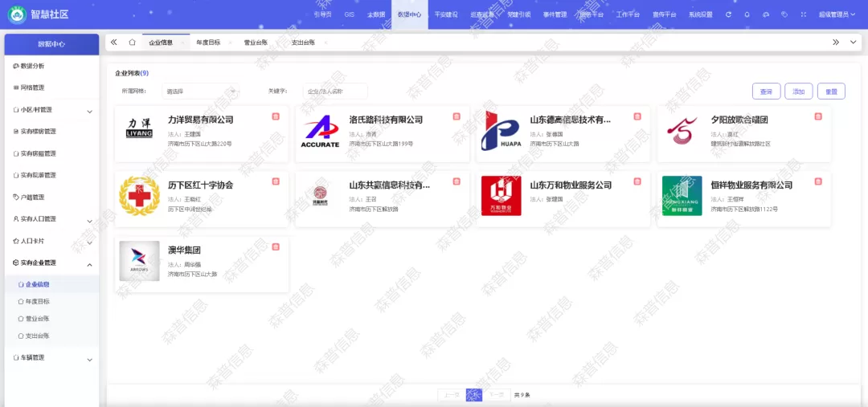The height and width of the screenshot is (407, 868).
Task: Click the delete icon on 澳华集团 card
Action: tap(276, 246)
